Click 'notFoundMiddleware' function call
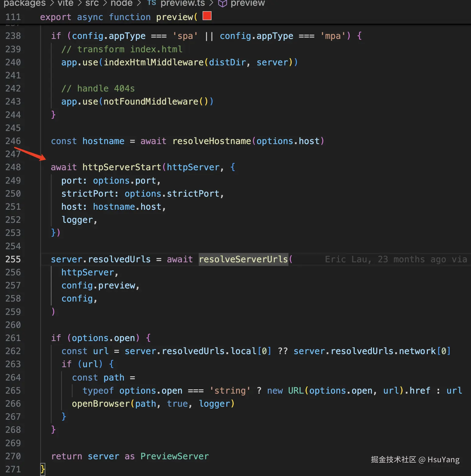This screenshot has width=471, height=476. coord(151,102)
